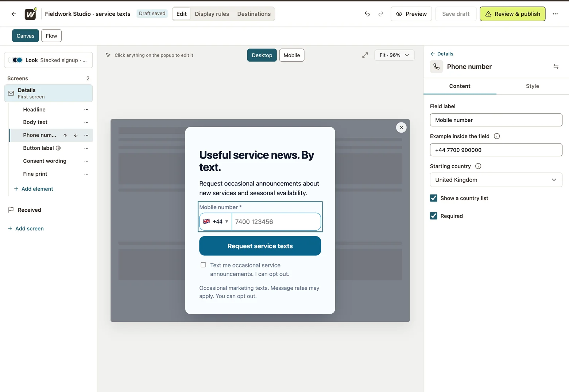Open the Destinations tab
Viewport: 569px width, 392px height.
point(254,14)
